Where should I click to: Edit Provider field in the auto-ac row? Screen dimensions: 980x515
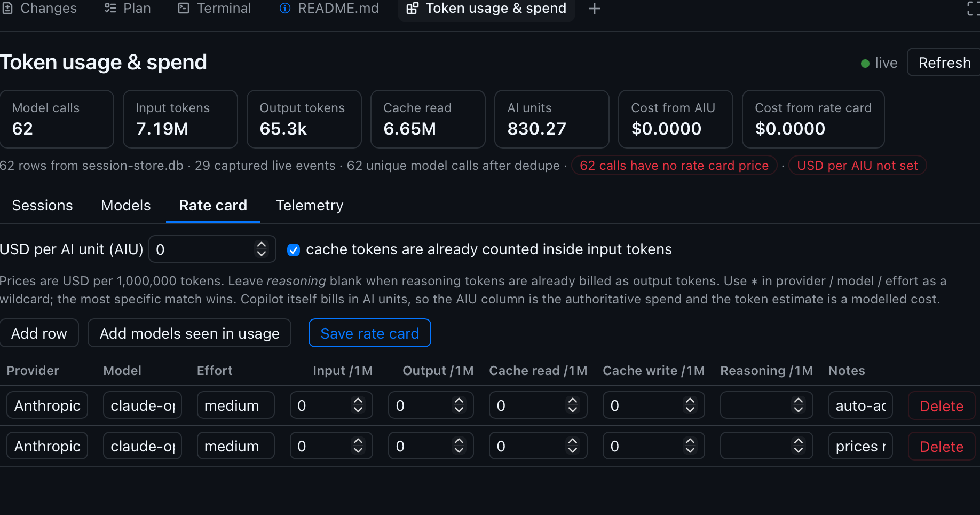point(48,405)
